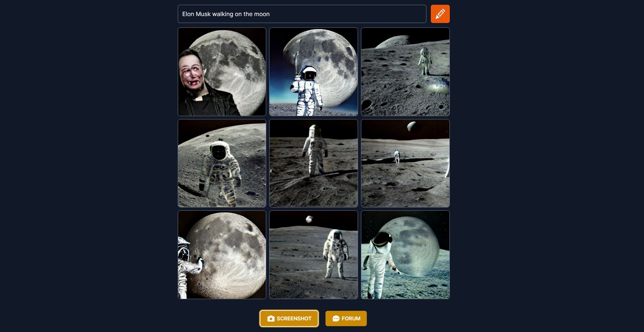
Task: Open astronaut standing under small moon, bottom middle
Action: (313, 255)
